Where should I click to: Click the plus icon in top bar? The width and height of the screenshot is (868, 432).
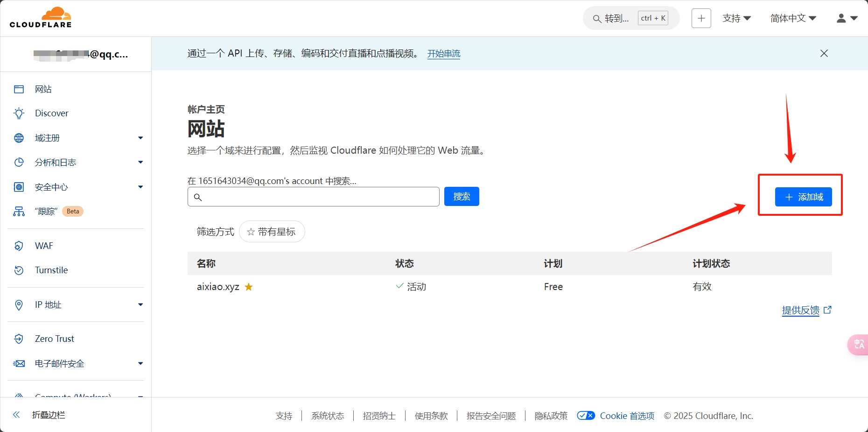click(x=701, y=18)
